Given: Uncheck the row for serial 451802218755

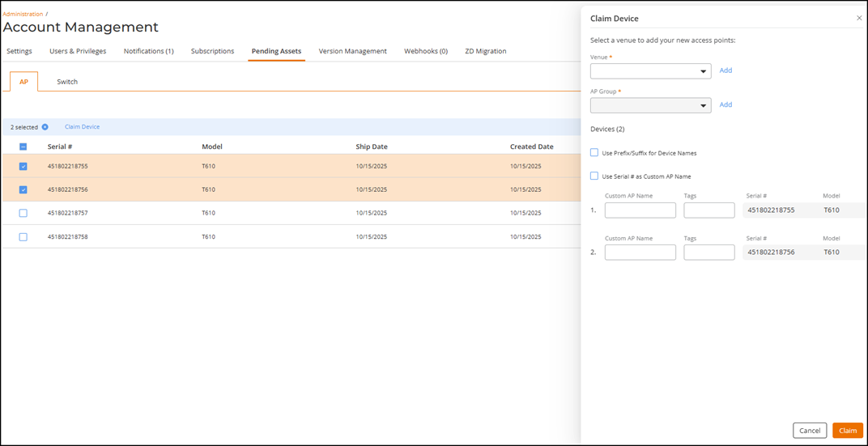Looking at the screenshot, I should [x=23, y=166].
